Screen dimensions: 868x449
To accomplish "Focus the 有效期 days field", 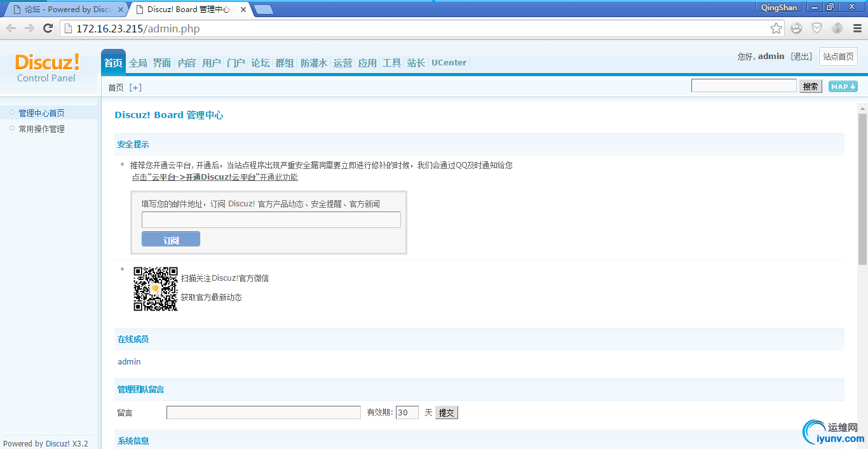I will pyautogui.click(x=407, y=413).
